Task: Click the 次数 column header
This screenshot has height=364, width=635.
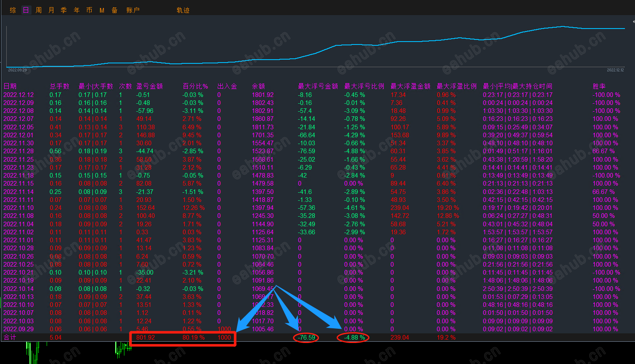Action: [x=125, y=86]
